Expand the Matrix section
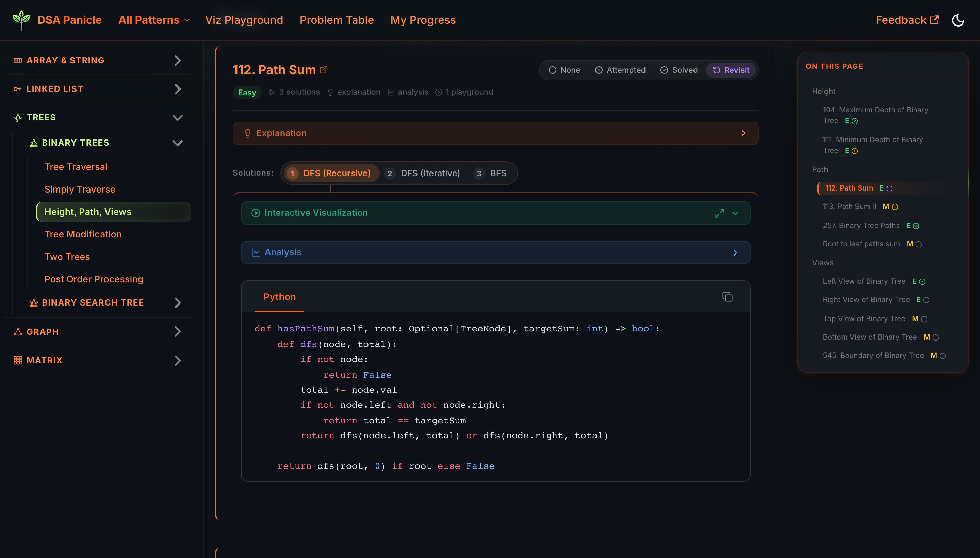The image size is (980, 558). point(177,360)
